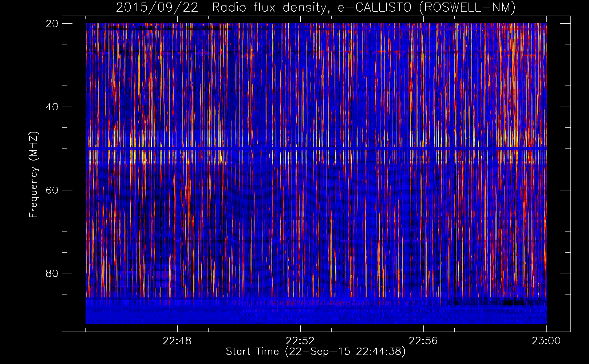Click the horizontal blue band near 50 MHz
Viewport: 589px width, 364px height.
tap(316, 149)
